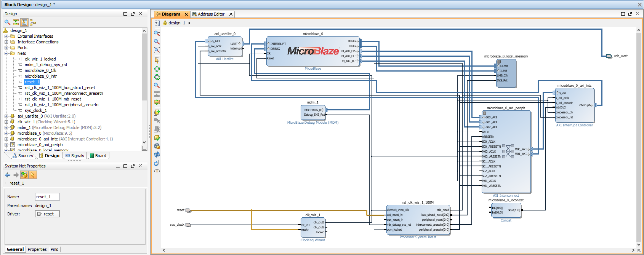Expand the Ports folder
Image resolution: width=644 pixels, height=255 pixels.
(6, 48)
